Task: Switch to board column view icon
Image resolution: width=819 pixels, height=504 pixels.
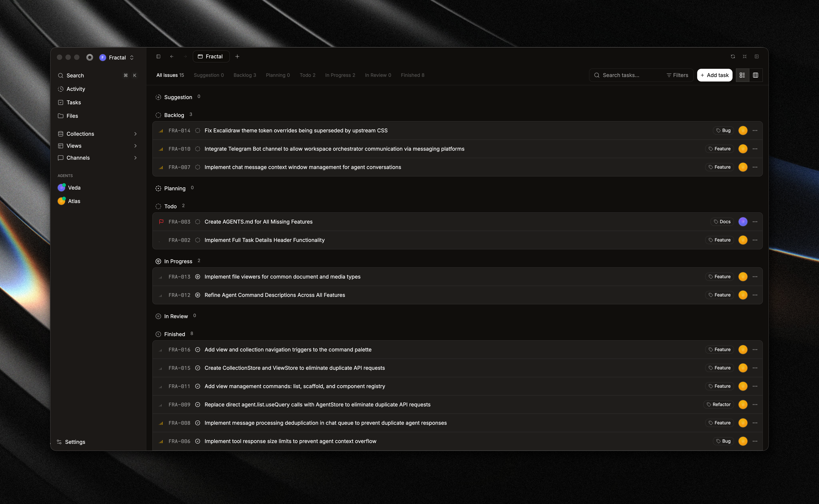Action: 756,75
